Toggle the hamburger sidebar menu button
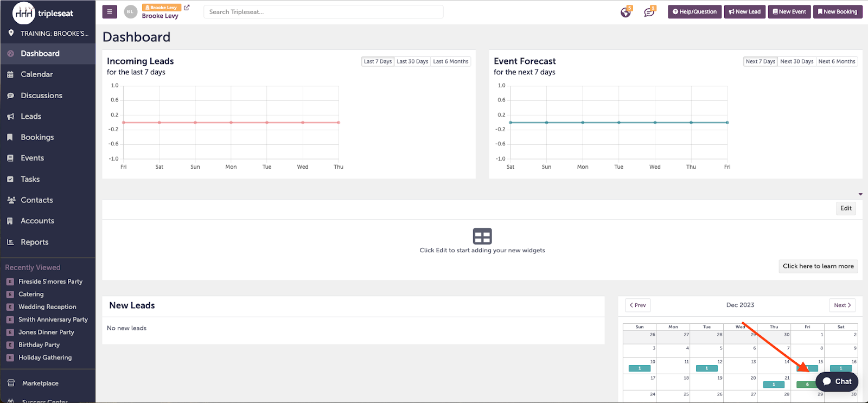868x403 pixels. pyautogui.click(x=110, y=11)
